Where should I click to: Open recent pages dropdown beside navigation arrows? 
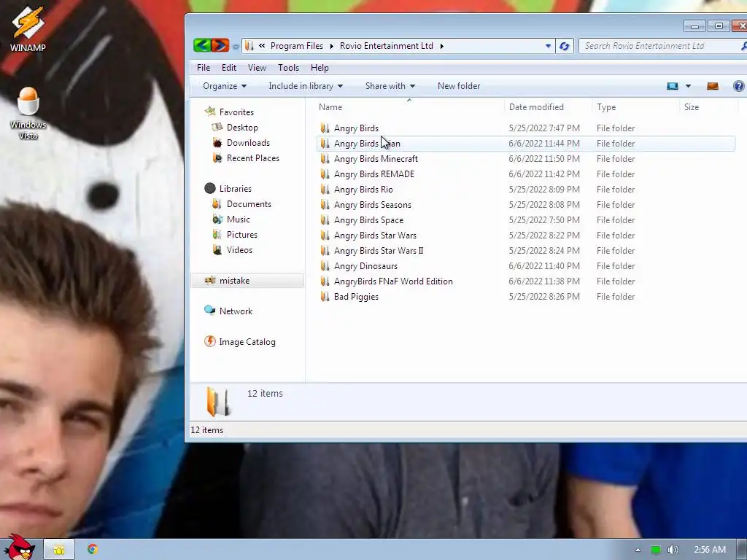click(x=236, y=47)
